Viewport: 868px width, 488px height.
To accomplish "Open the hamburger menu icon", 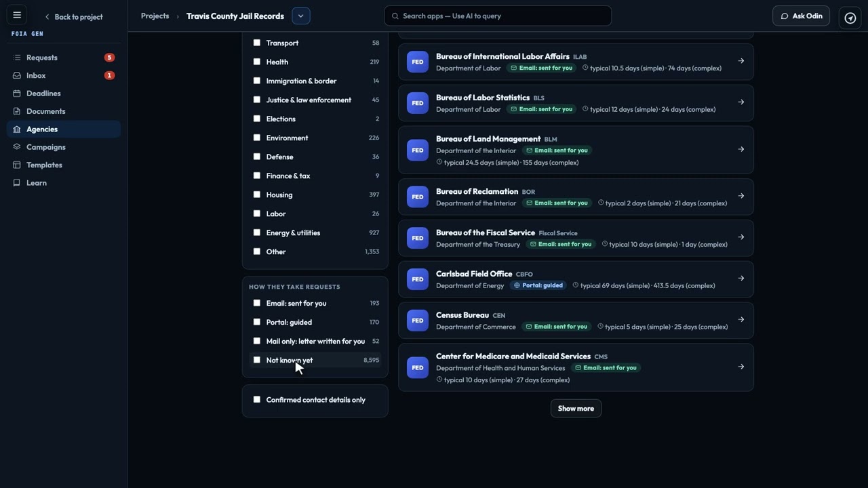I will [x=17, y=16].
